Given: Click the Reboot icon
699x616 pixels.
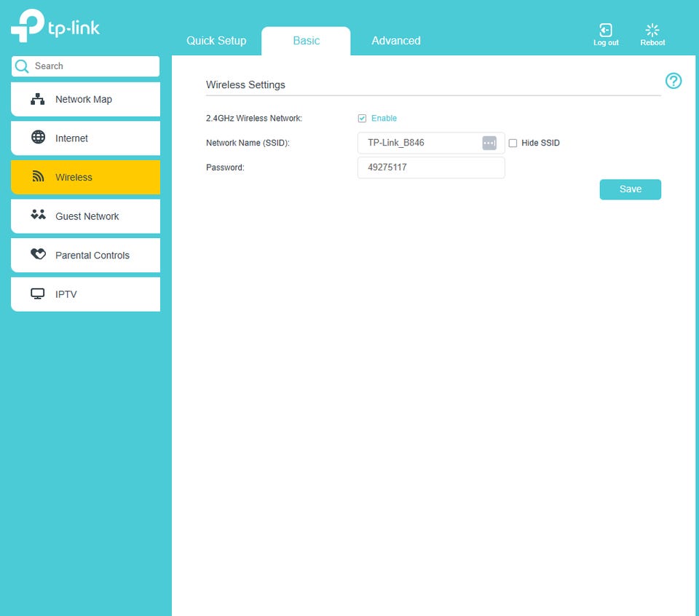Looking at the screenshot, I should (x=652, y=30).
